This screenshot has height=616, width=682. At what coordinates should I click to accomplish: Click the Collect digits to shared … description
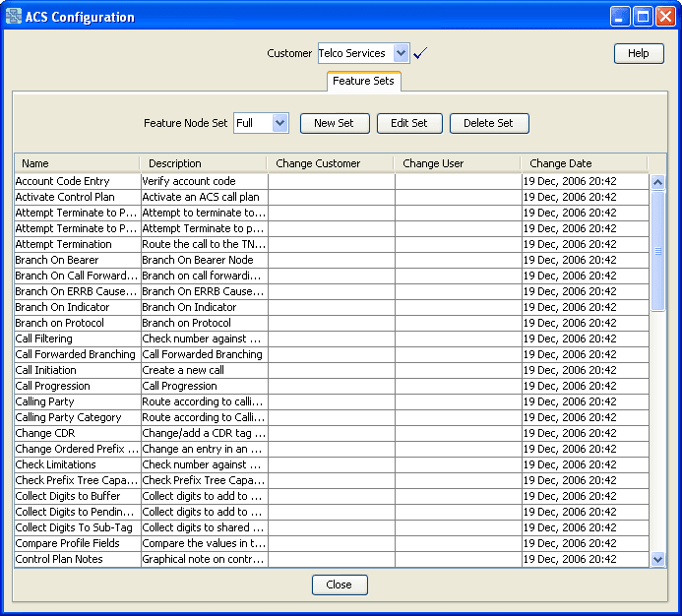click(203, 527)
